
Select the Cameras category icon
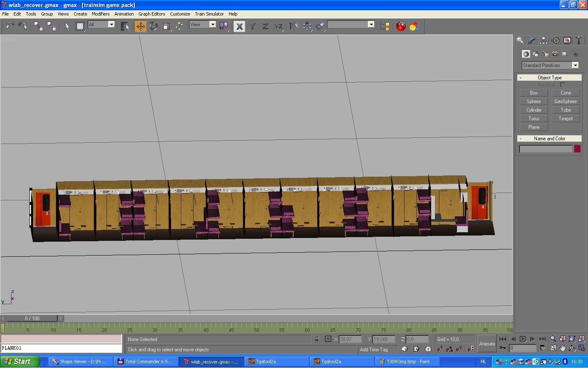(555, 54)
